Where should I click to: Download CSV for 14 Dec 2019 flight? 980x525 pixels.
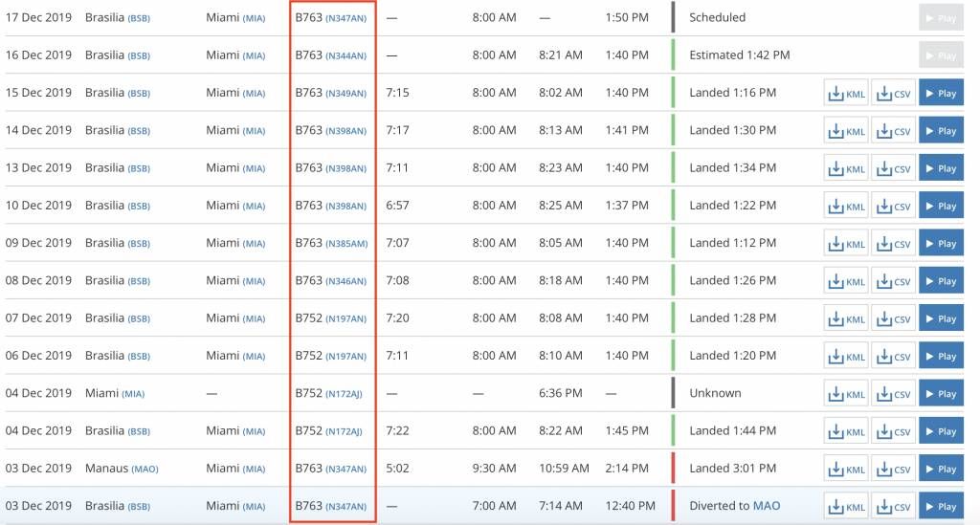pyautogui.click(x=894, y=130)
